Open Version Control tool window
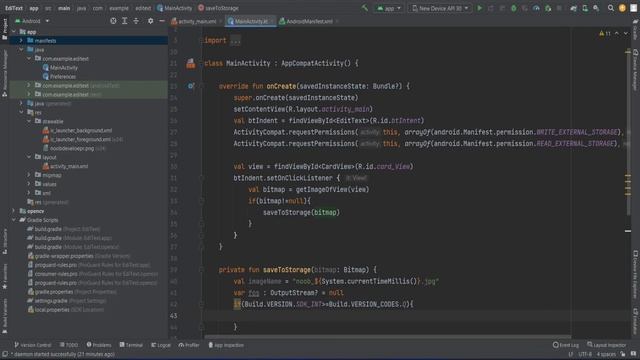Viewport: 640px width, 360px height. click(33, 345)
